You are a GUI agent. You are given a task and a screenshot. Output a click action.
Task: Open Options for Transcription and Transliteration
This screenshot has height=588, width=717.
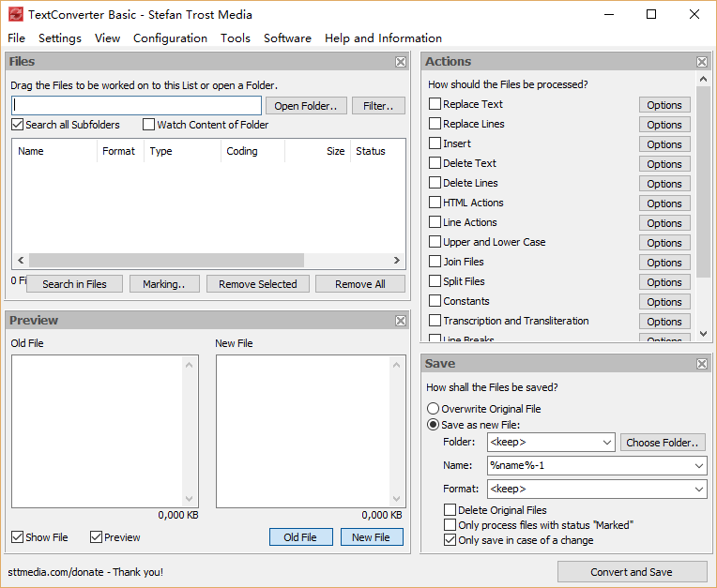click(664, 321)
